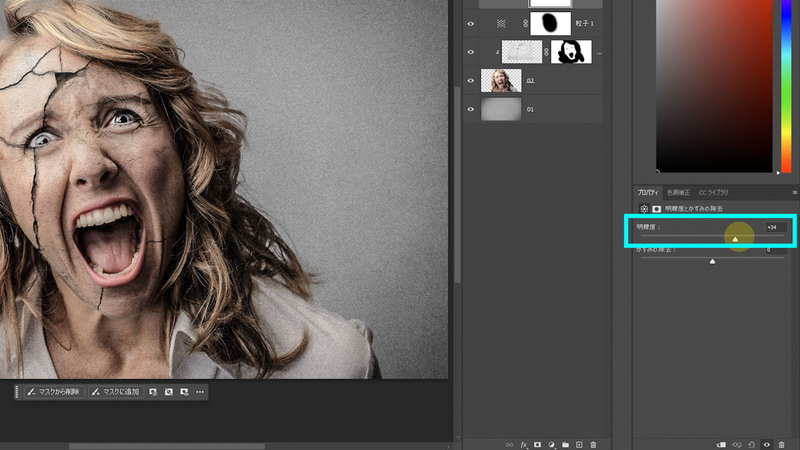Click the third mask icon in contextual task bar

pyautogui.click(x=184, y=392)
